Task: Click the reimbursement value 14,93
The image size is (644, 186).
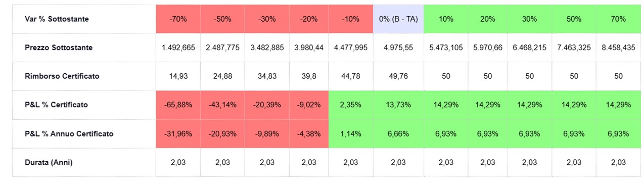Action: click(x=178, y=76)
